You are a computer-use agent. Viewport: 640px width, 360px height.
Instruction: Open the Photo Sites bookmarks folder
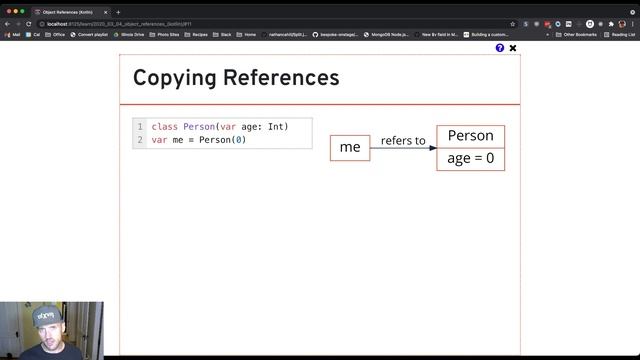coord(164,35)
